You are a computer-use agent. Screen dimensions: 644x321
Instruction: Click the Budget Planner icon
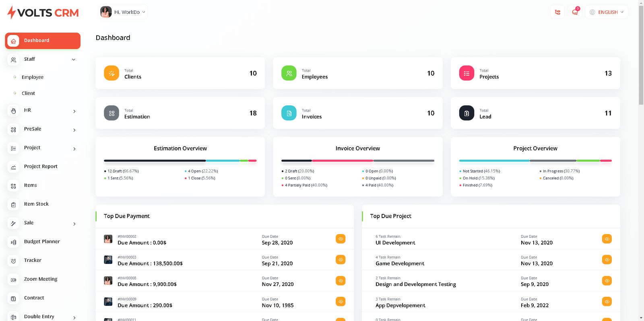coord(13,242)
